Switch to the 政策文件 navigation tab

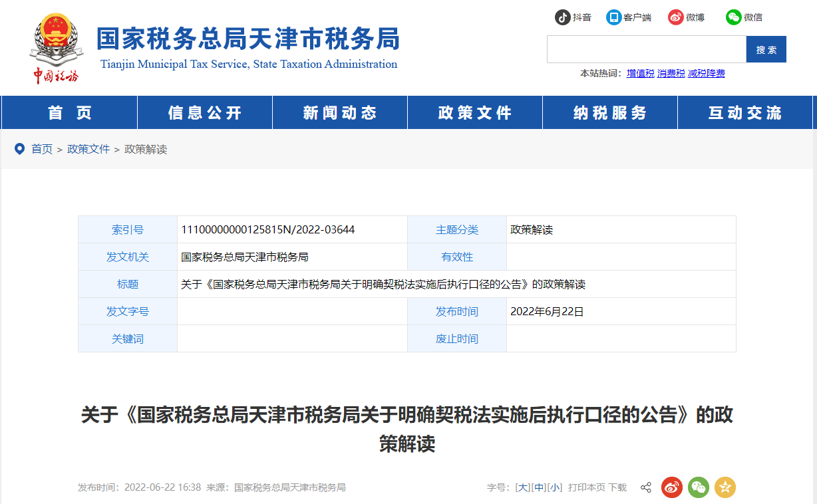(474, 112)
